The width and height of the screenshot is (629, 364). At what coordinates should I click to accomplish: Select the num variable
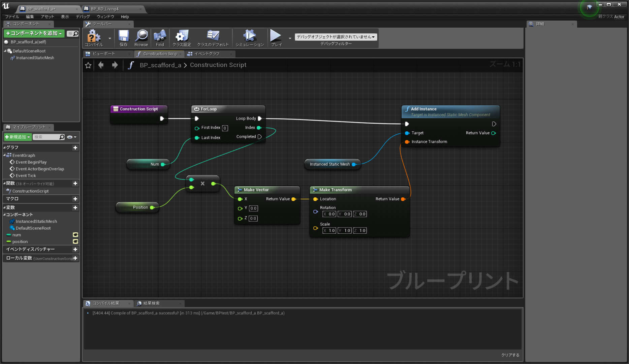point(17,235)
